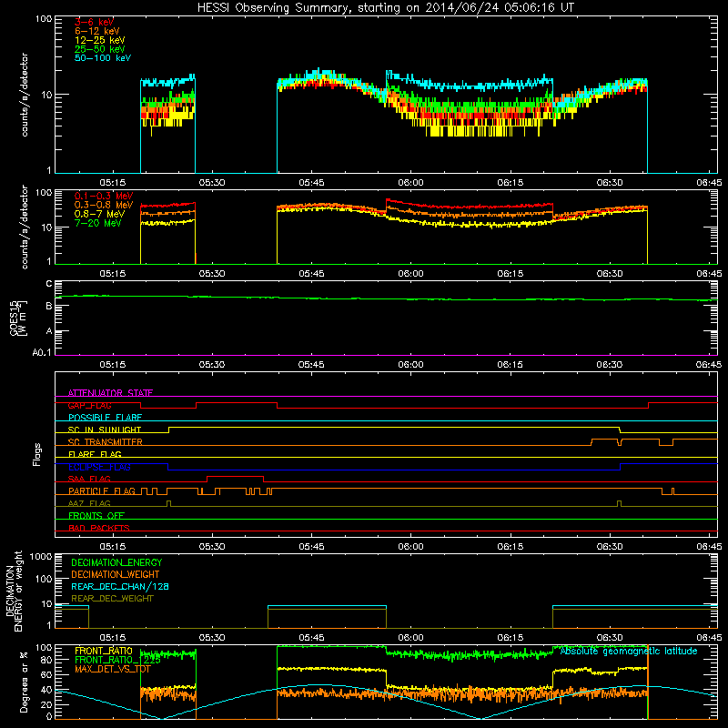This screenshot has width=728, height=728.
Task: Click the PARTICLE_FLAG label
Action: coord(102,490)
